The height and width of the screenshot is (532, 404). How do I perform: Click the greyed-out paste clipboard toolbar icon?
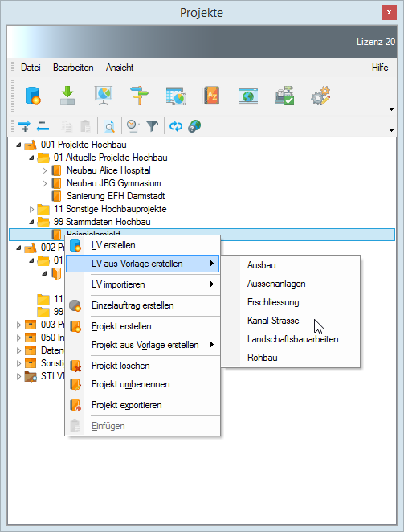point(85,126)
